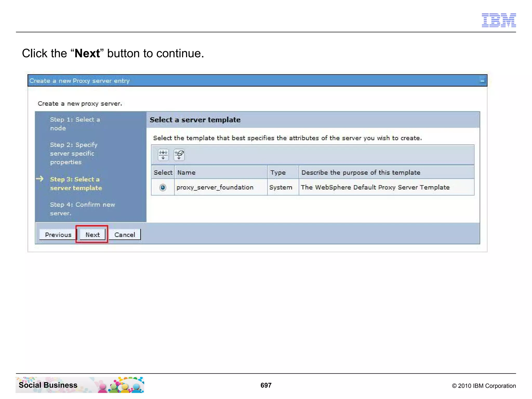Select the proxy_server_foundation radio button

coord(163,187)
